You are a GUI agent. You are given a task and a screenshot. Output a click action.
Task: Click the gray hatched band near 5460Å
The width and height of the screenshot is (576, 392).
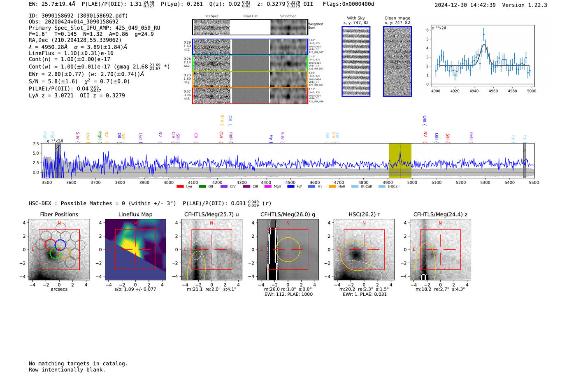tap(525, 161)
